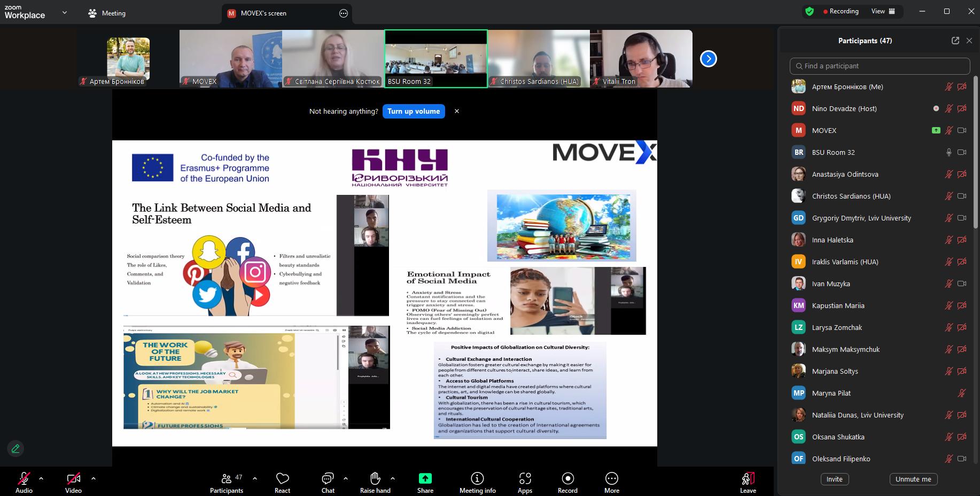Open the View layout menu
The height and width of the screenshot is (496, 980).
pos(883,11)
